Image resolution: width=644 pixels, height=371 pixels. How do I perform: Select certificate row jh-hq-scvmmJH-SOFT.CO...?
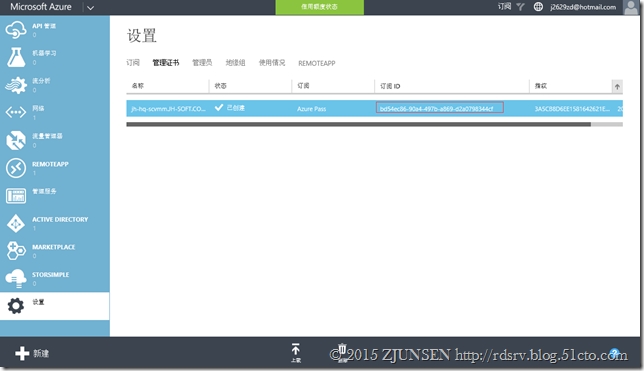[375, 108]
